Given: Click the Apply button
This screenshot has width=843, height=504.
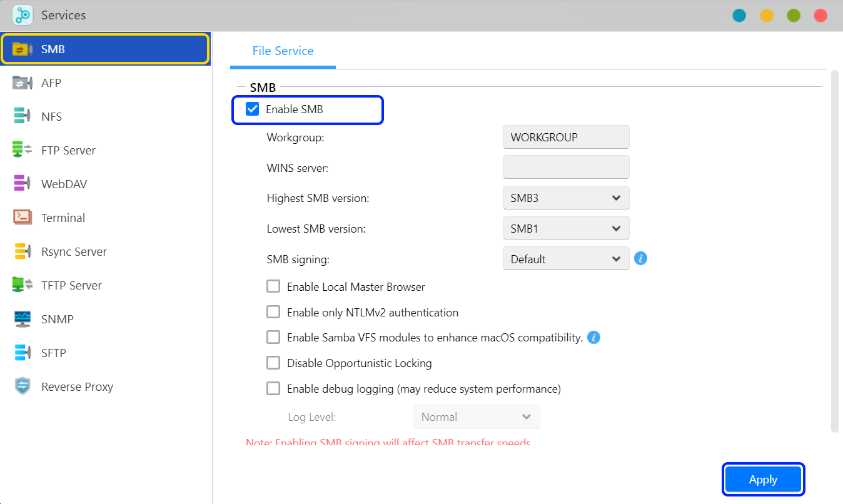Looking at the screenshot, I should point(763,480).
